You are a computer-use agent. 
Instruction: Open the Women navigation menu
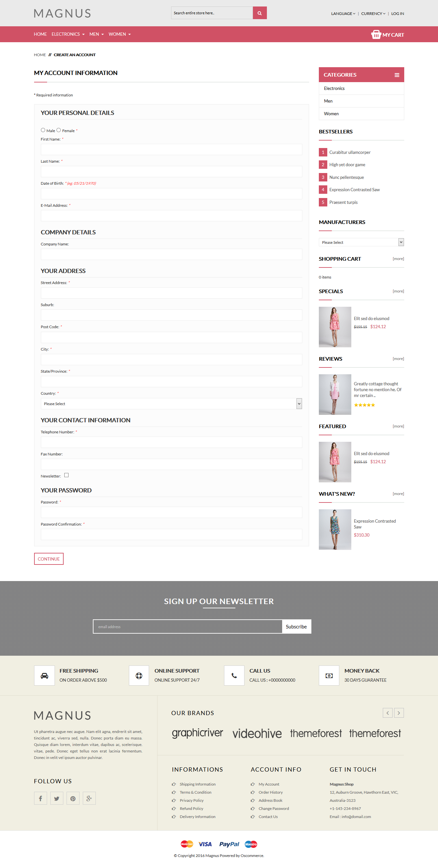(119, 34)
